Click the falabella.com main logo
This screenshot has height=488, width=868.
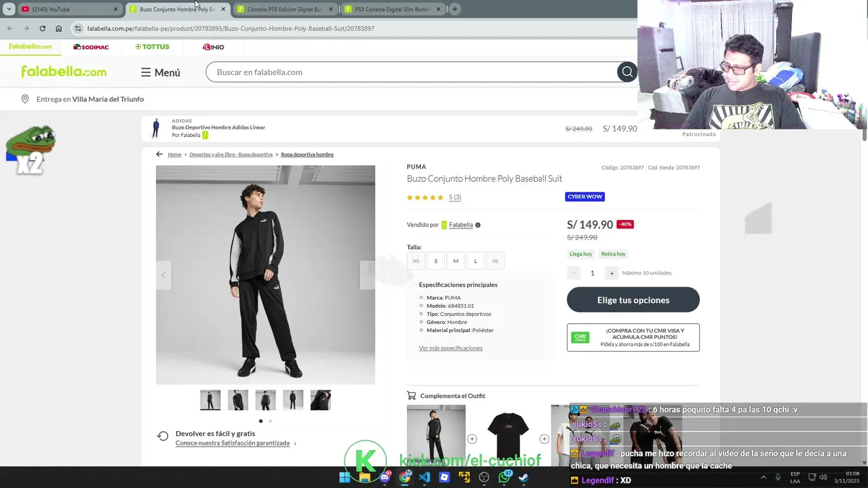(64, 72)
